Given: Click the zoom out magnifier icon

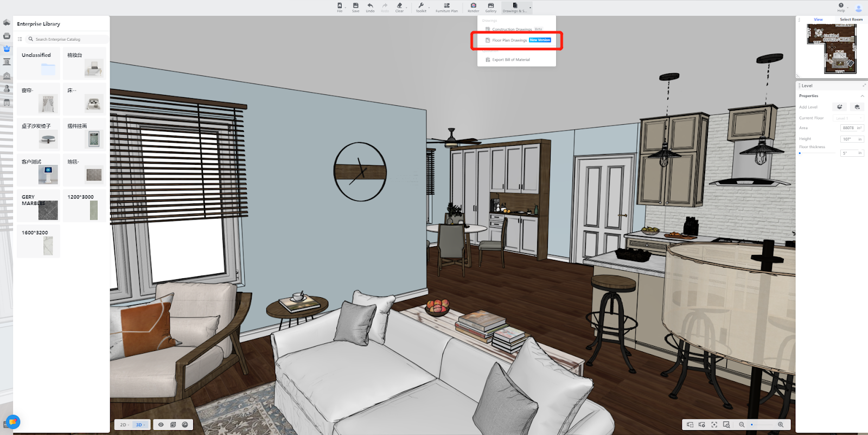Looking at the screenshot, I should [x=742, y=425].
